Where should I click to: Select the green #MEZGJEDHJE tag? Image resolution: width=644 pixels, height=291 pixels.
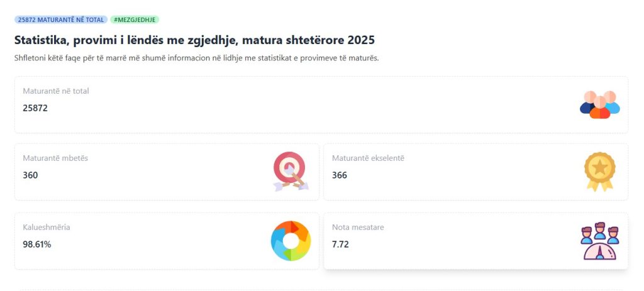click(135, 19)
